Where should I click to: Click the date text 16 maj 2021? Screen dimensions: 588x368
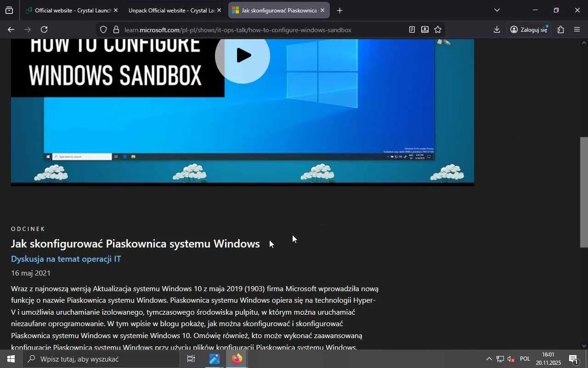(x=31, y=273)
